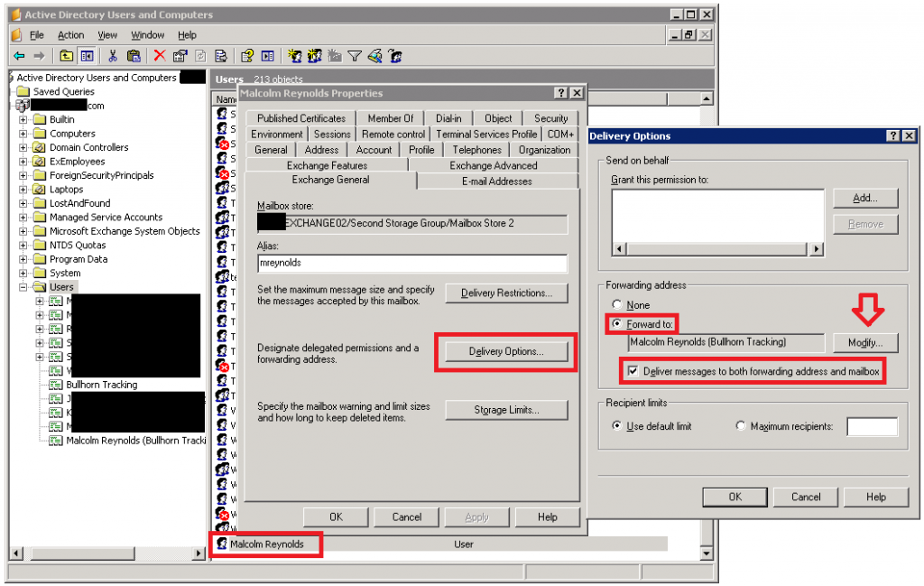Expand the Domain Controllers tree node
This screenshot has width=924, height=586.
coord(24,147)
